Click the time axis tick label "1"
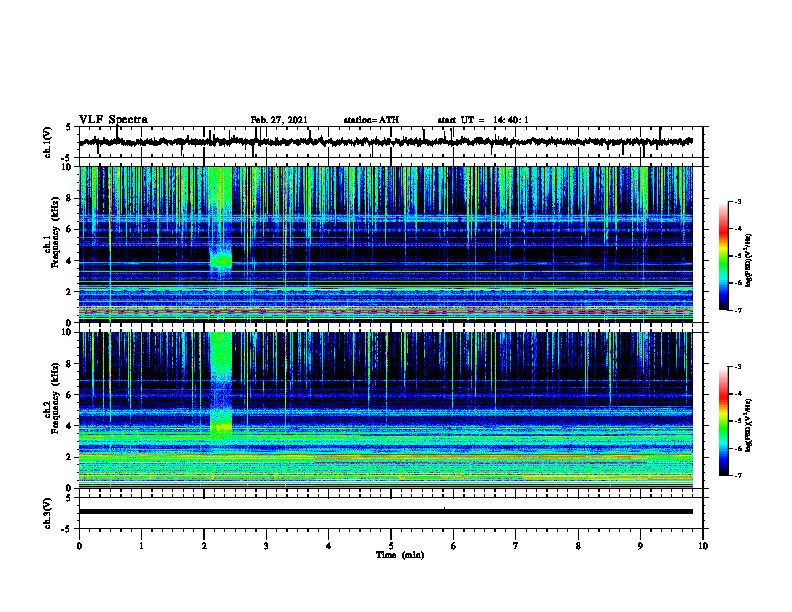This screenshot has height=612, width=792. [141, 546]
